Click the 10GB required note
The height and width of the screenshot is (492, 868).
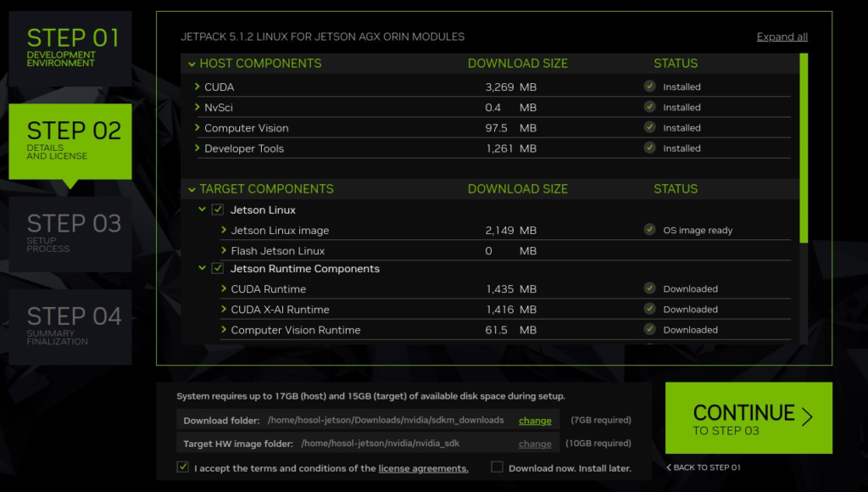(x=598, y=444)
